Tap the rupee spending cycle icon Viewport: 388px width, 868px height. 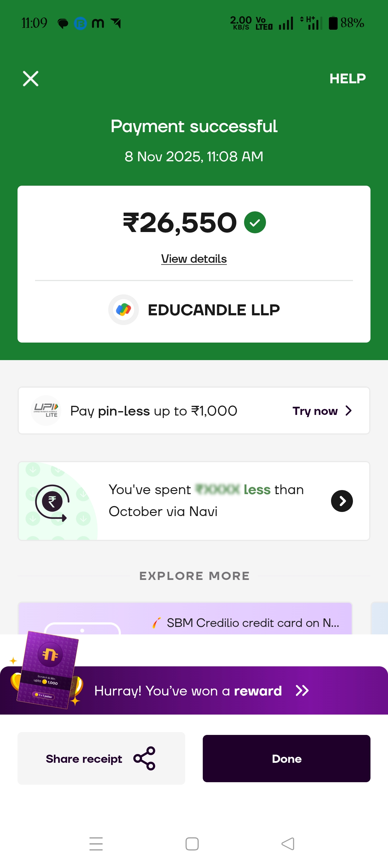coord(52,502)
